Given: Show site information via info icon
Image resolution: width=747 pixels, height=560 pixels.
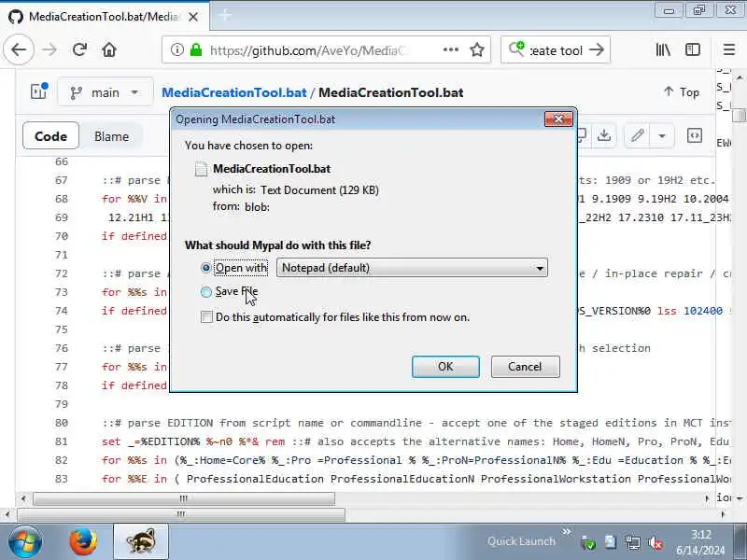Looking at the screenshot, I should click(177, 49).
